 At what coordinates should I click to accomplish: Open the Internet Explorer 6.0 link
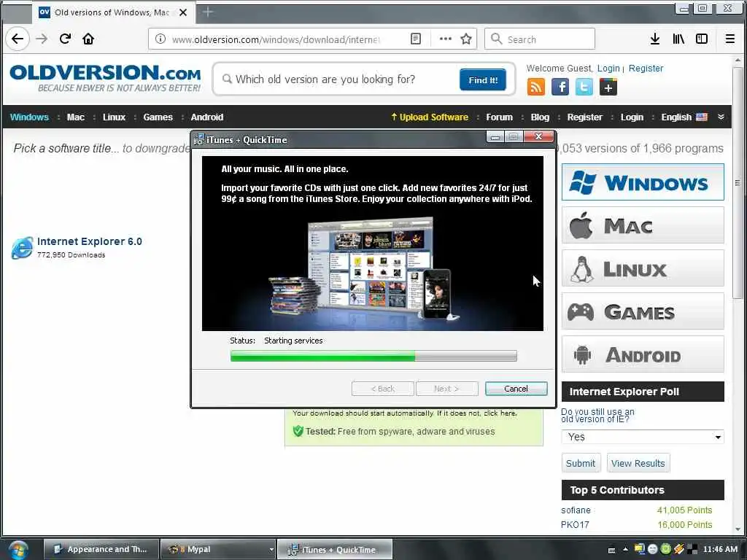click(x=90, y=241)
